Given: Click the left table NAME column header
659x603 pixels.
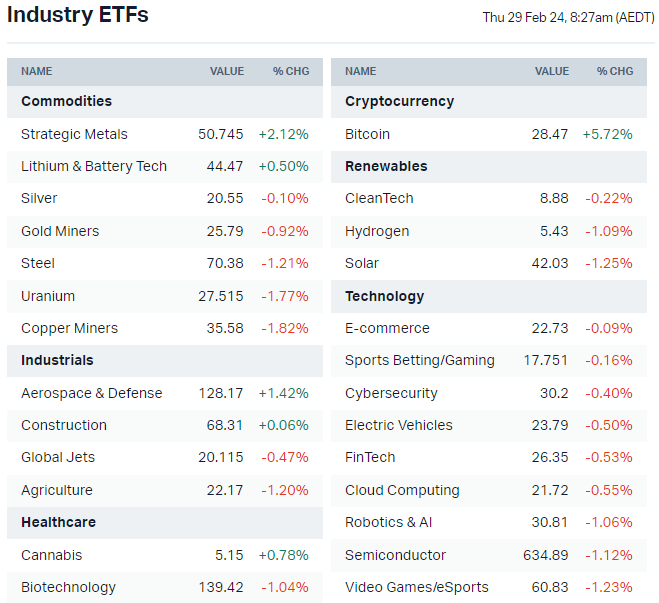Looking at the screenshot, I should [37, 71].
